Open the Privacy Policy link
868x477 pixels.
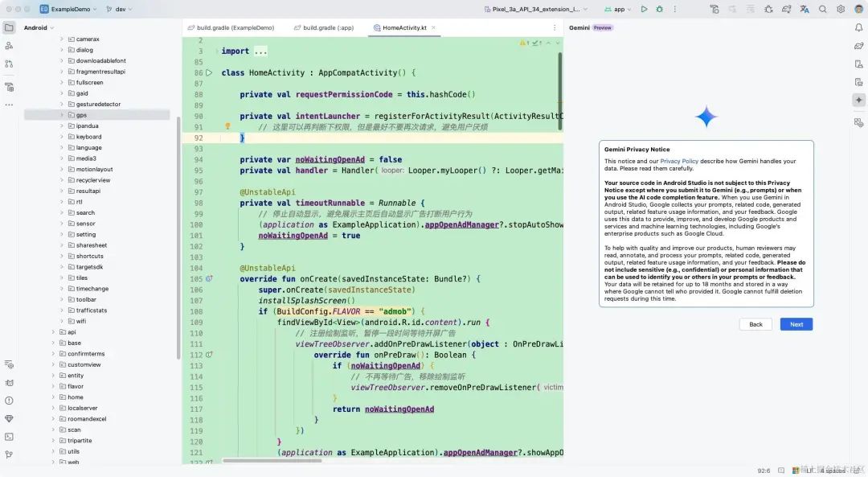679,161
